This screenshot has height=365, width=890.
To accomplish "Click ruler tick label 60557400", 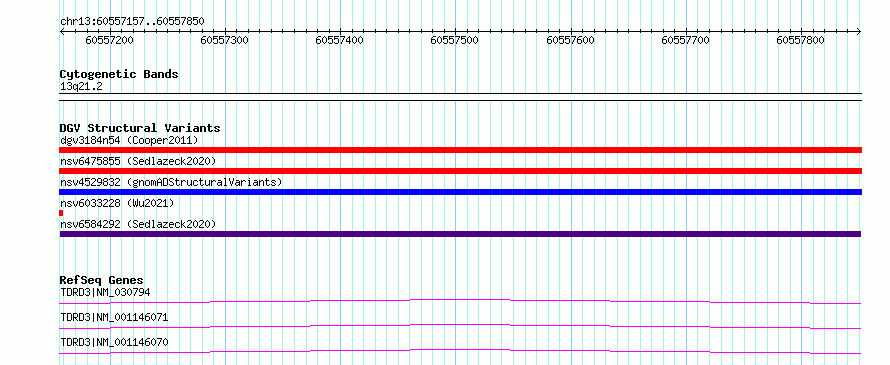I will 340,40.
